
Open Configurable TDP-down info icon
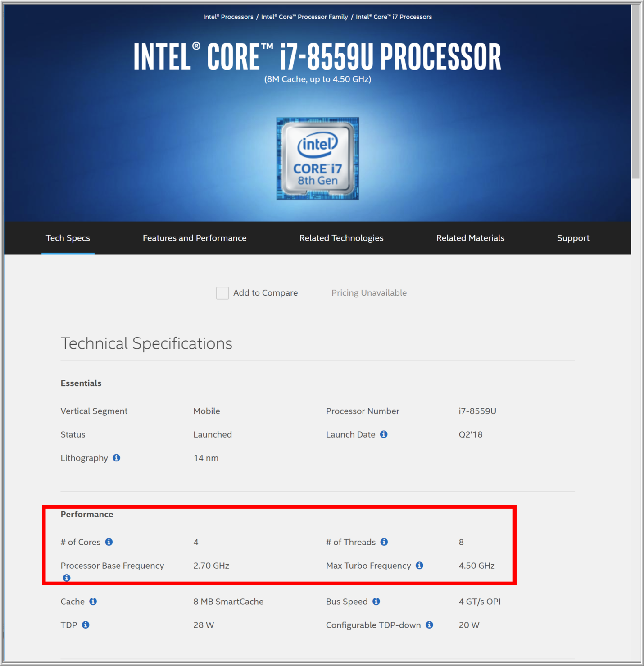pyautogui.click(x=430, y=625)
